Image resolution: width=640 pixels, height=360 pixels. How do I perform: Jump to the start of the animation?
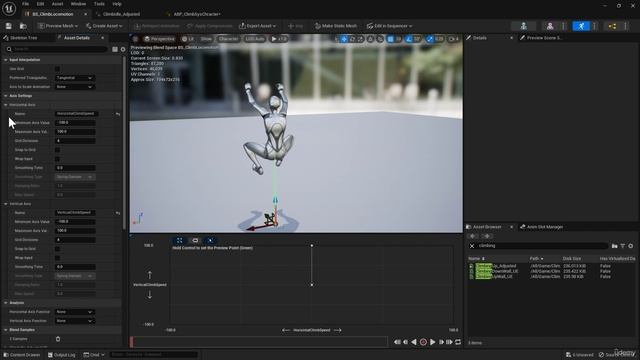tap(397, 342)
